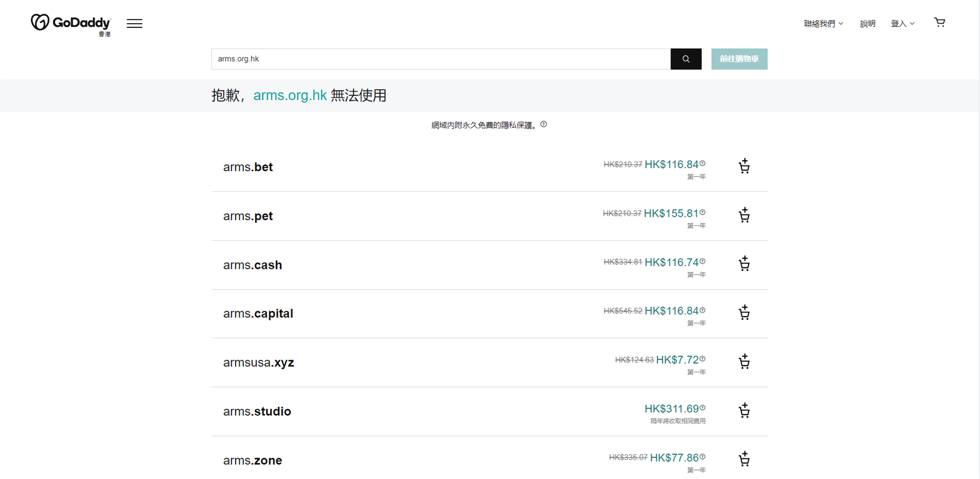Click the struck-through HK$334.81 price
This screenshot has width=980, height=479.
(x=623, y=262)
